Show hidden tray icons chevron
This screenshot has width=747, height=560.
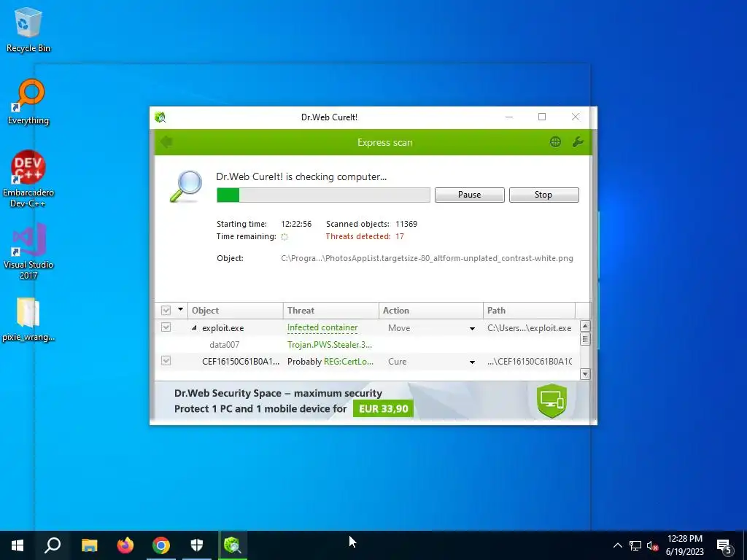pyautogui.click(x=617, y=545)
